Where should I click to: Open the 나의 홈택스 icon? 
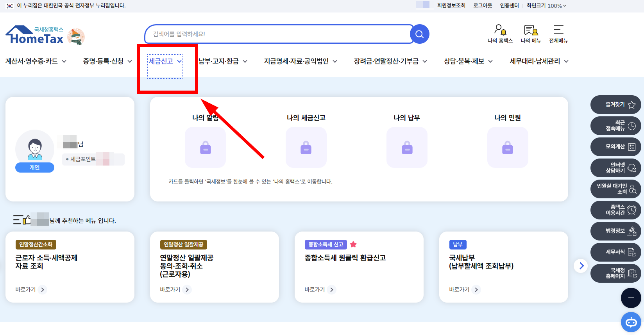500,34
